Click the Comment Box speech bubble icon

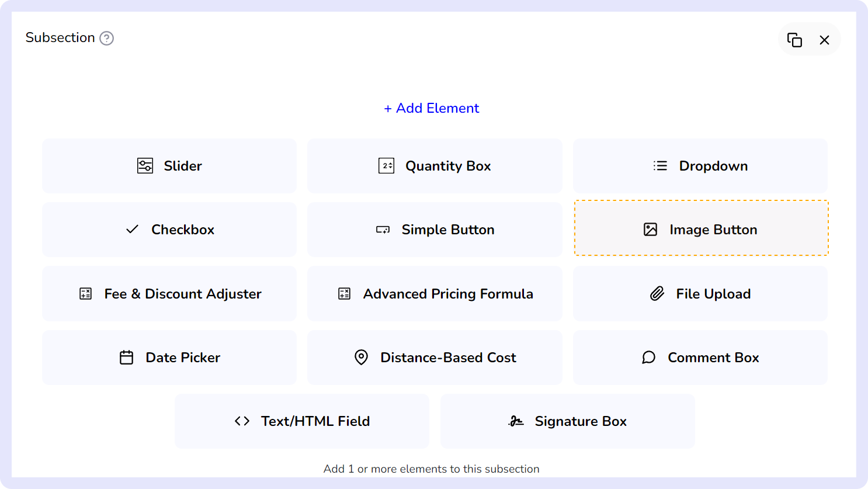point(648,358)
